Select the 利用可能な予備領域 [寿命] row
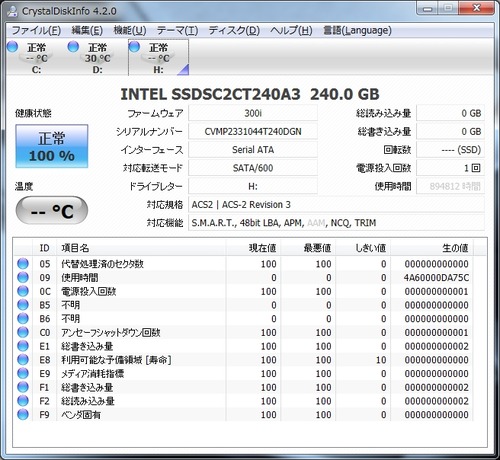Image resolution: width=500 pixels, height=460 pixels. 243,360
